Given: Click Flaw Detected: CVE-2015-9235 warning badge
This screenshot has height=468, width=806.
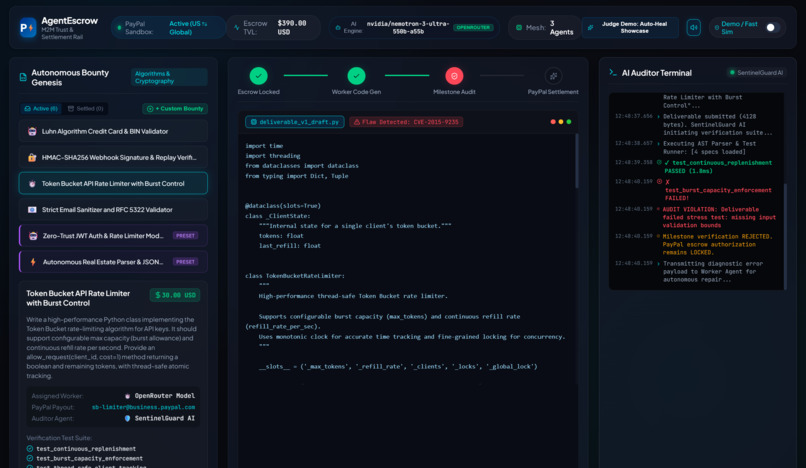Looking at the screenshot, I should pyautogui.click(x=406, y=122).
